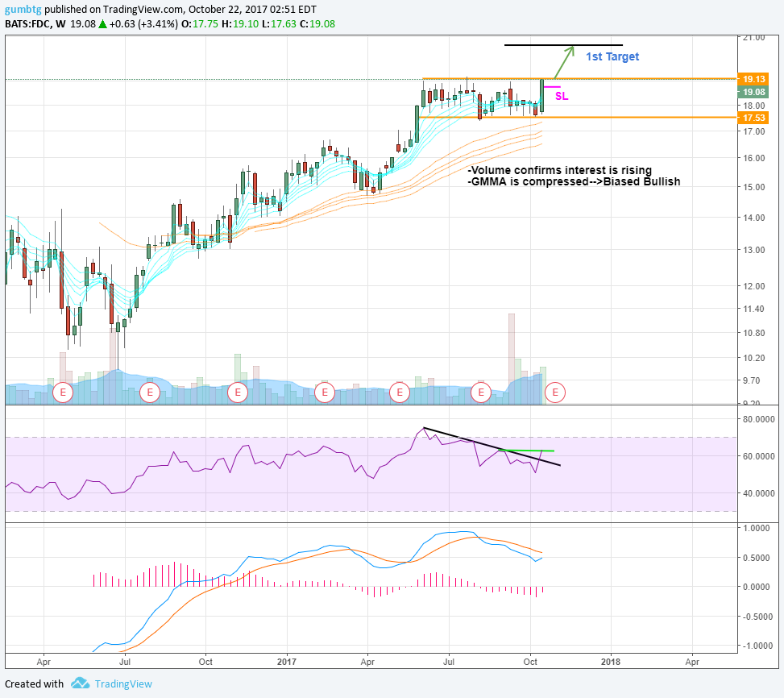The height and width of the screenshot is (698, 784).
Task: Click the upcoming earnings marker after October 2017
Action: (x=555, y=393)
